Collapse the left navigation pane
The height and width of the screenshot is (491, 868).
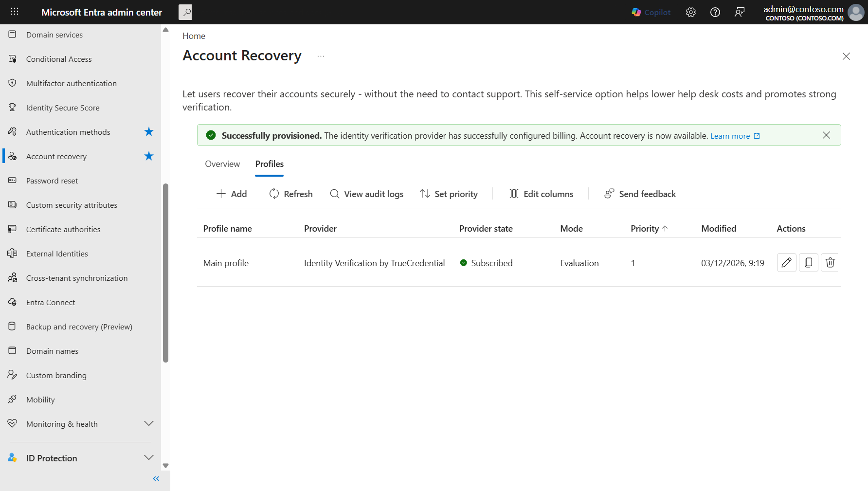tap(156, 479)
